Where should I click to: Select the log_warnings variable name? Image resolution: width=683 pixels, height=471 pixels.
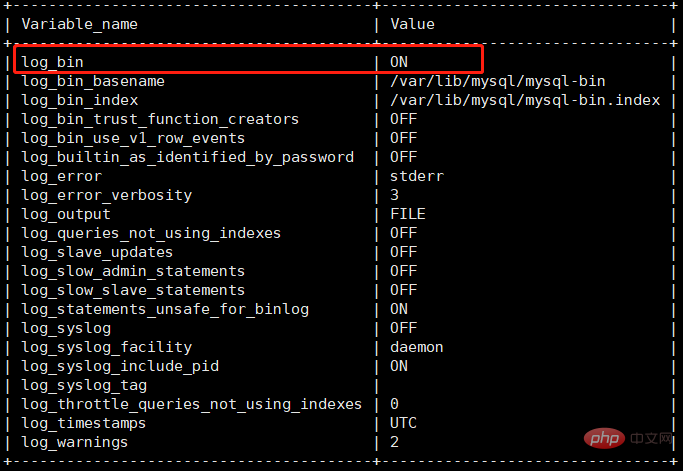pyautogui.click(x=75, y=443)
